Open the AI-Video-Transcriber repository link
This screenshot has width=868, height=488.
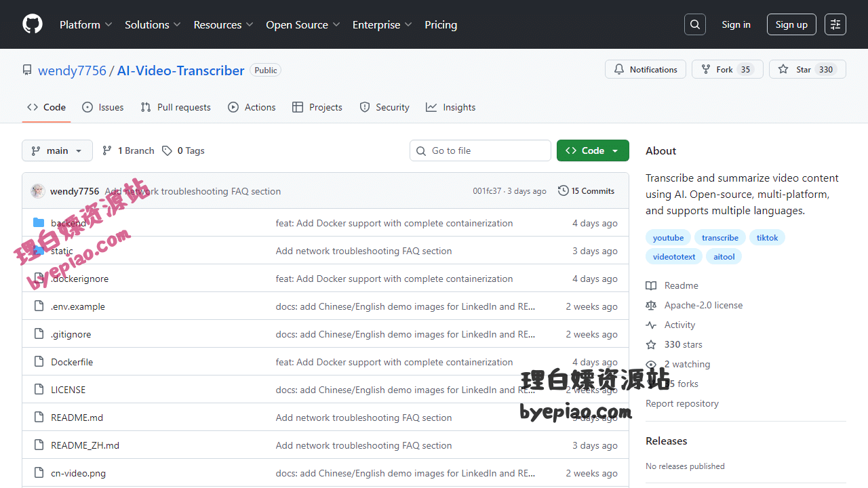point(180,70)
